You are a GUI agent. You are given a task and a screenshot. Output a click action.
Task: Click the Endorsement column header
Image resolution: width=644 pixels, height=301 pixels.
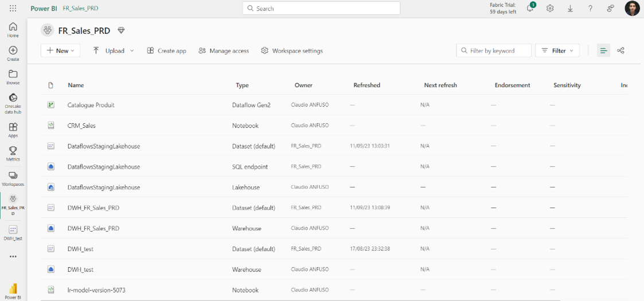point(513,85)
